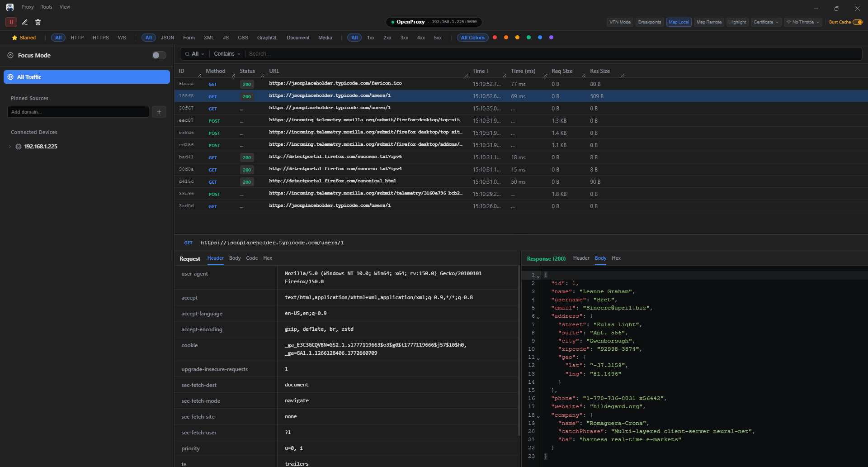Open the Certificate dropdown
Screen dimensions: 868x467
(x=766, y=22)
